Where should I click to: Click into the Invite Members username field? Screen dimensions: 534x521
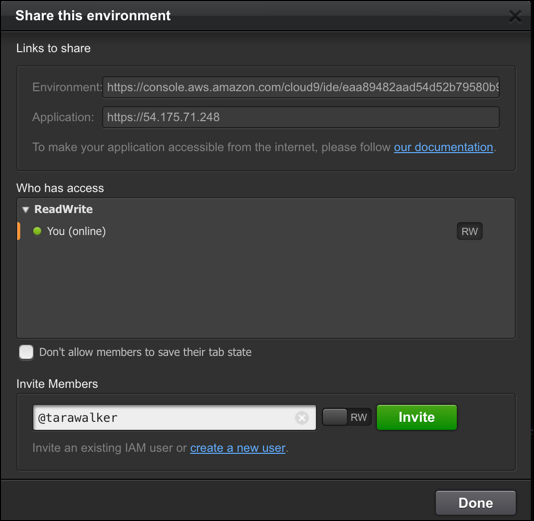click(x=163, y=417)
